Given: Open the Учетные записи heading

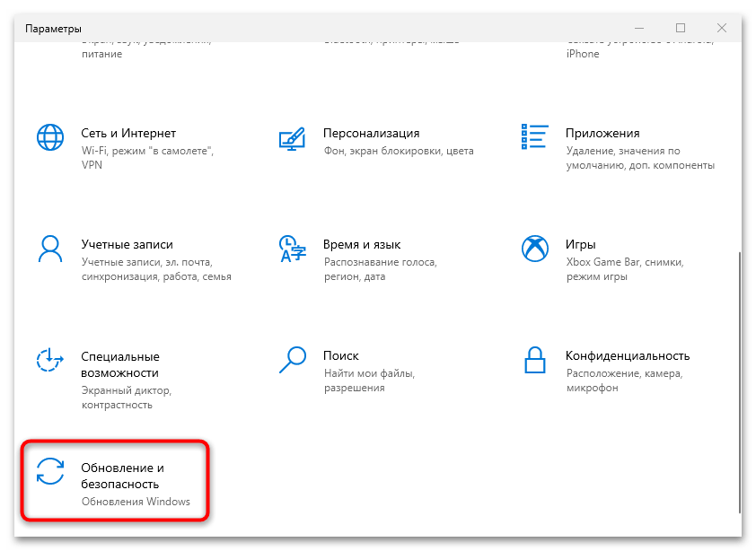Looking at the screenshot, I should click(x=127, y=244).
